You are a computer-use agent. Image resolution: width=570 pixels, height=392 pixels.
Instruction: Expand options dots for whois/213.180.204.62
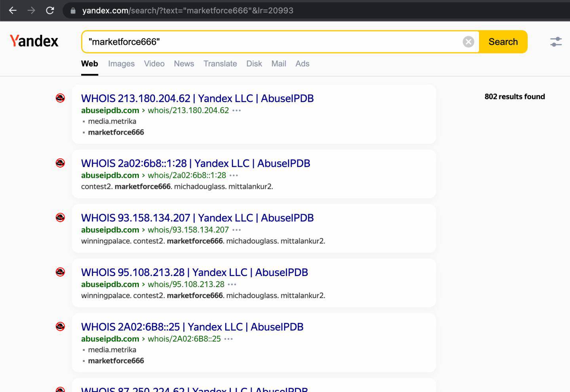pyautogui.click(x=237, y=110)
